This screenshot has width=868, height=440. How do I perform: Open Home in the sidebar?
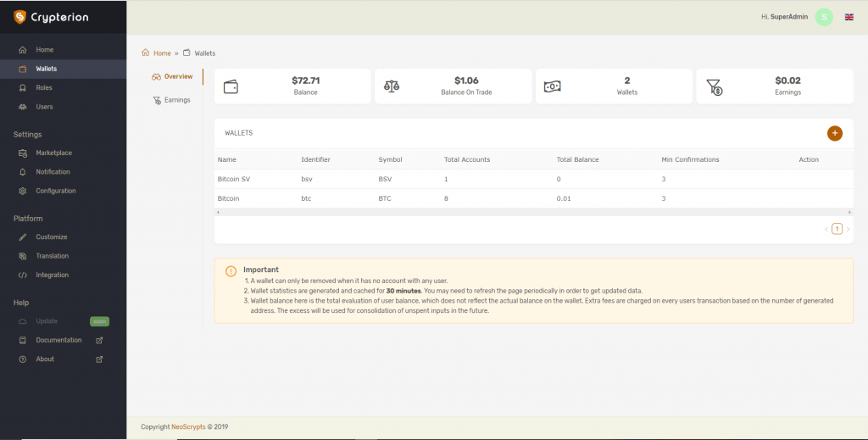[63, 50]
